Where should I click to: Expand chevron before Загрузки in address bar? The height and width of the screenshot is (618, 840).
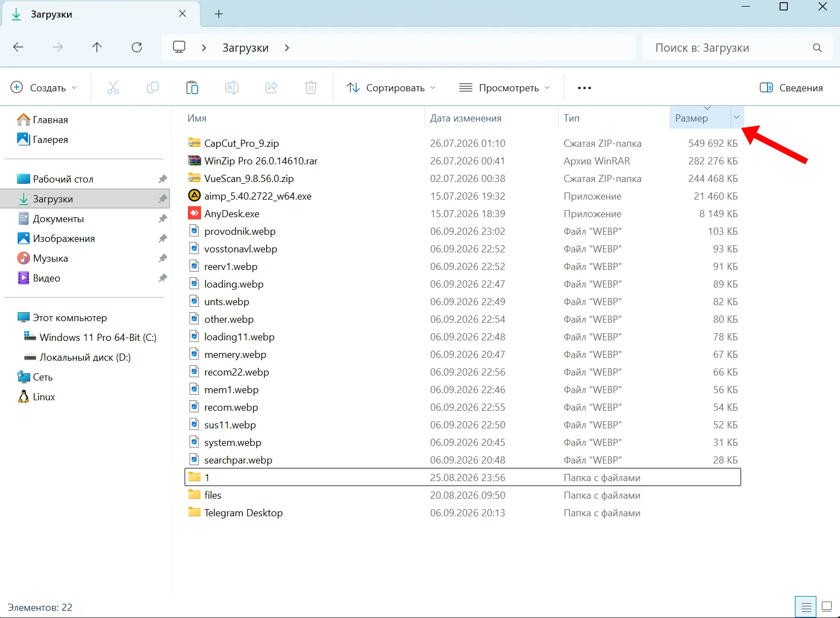pyautogui.click(x=204, y=48)
